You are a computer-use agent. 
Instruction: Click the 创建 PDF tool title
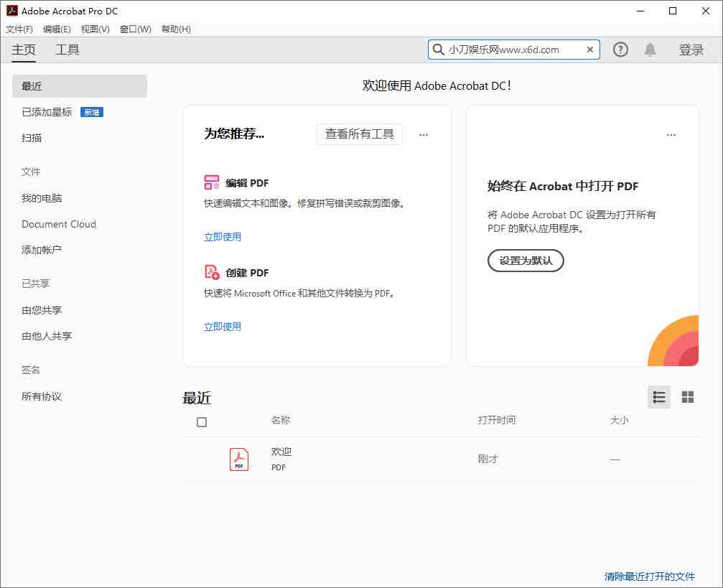[x=247, y=273]
